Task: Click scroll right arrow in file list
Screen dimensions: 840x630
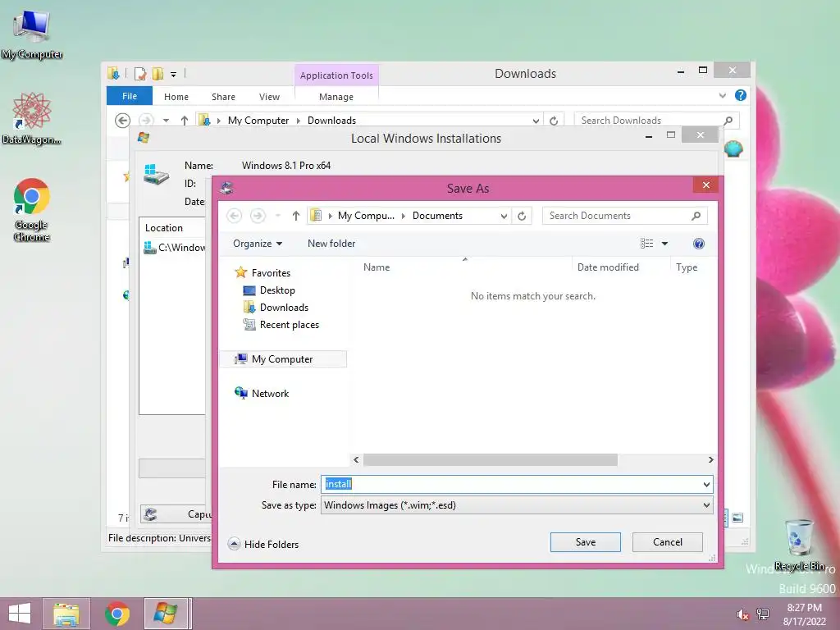Action: [710, 460]
